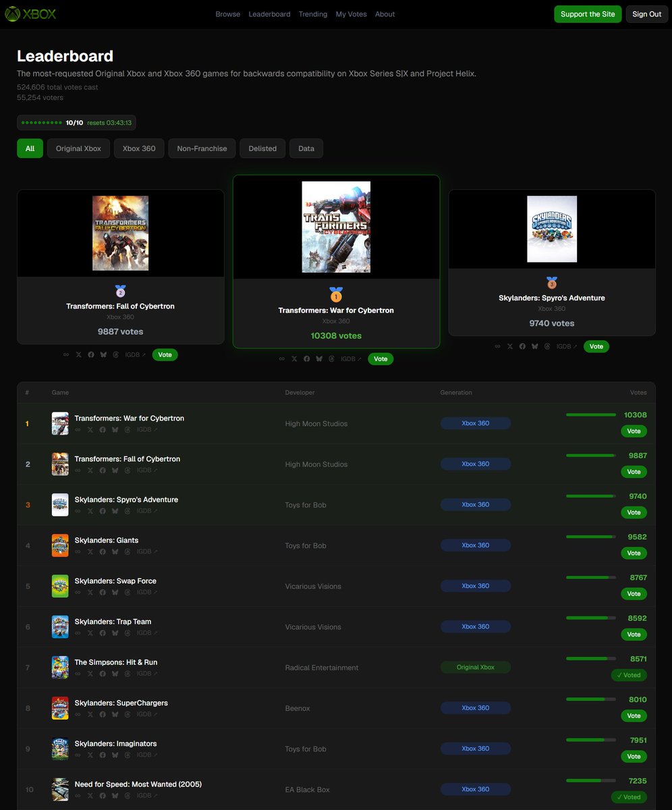This screenshot has height=810, width=672.
Task: Click the 10/10 votes remaining indicator
Action: 76,123
